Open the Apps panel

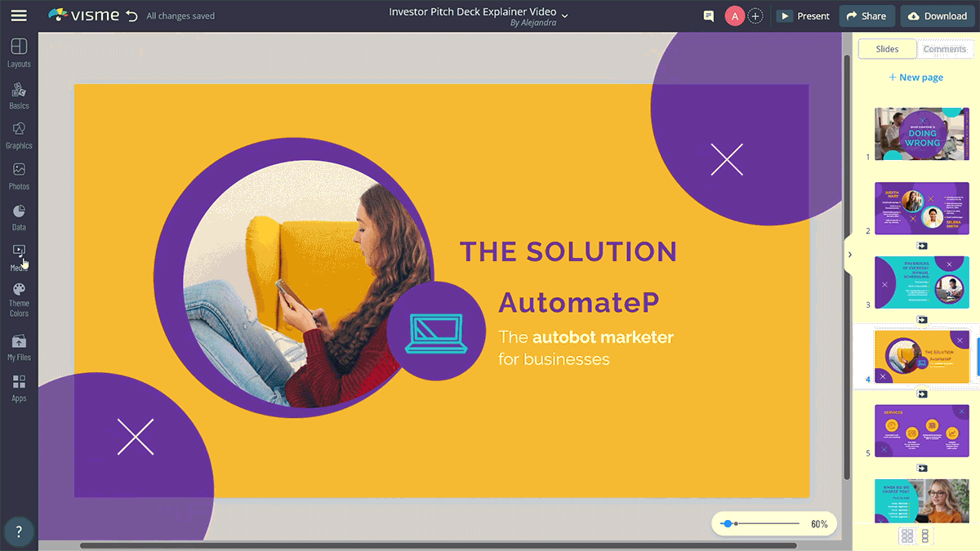(19, 388)
